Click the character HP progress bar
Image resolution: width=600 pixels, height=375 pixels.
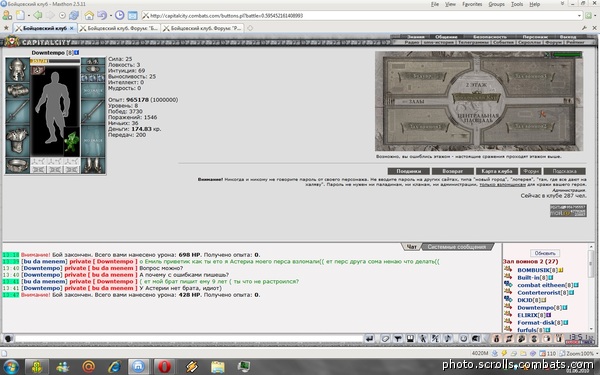55,61
